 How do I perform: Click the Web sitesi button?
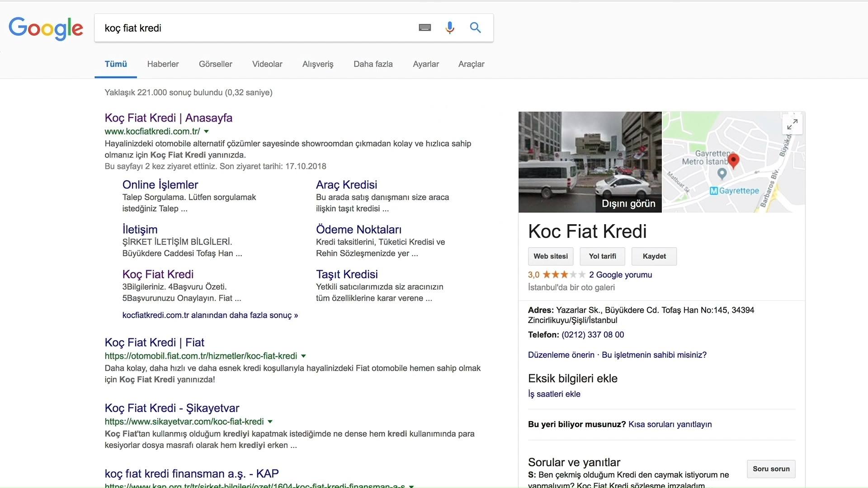pyautogui.click(x=551, y=256)
